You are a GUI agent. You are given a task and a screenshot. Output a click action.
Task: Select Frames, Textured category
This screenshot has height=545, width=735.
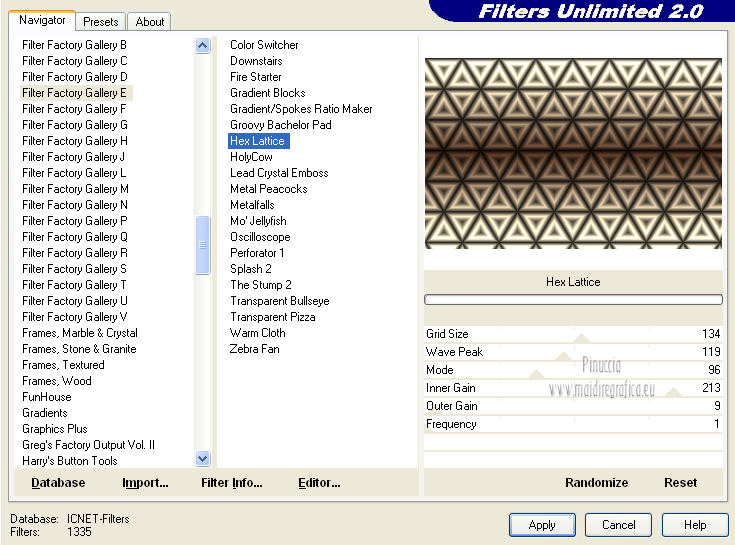click(x=63, y=365)
